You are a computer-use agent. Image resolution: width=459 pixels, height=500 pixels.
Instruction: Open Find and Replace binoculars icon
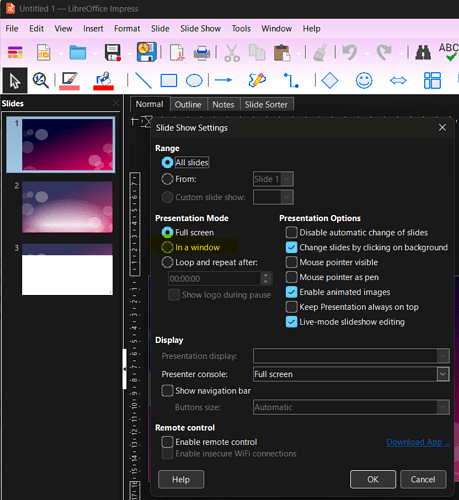(x=423, y=52)
